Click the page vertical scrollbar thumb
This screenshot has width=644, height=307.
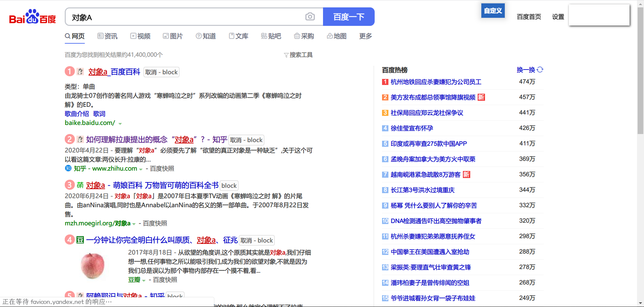[640, 71]
